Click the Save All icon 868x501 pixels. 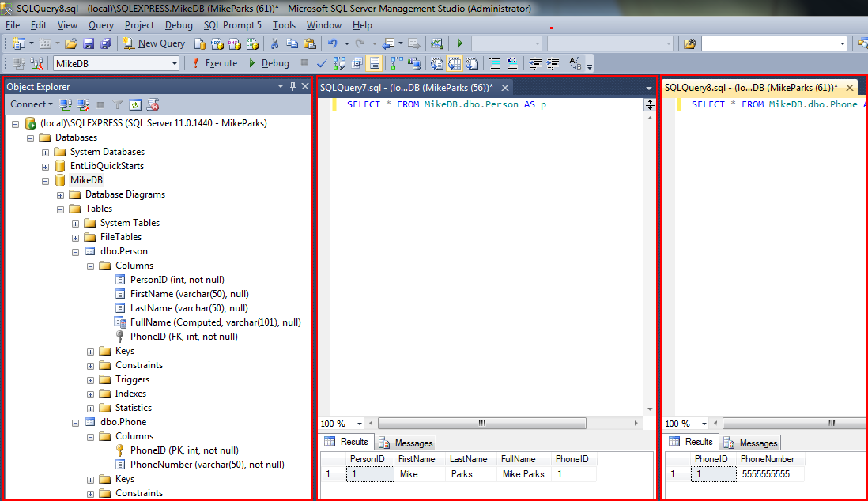[x=106, y=43]
